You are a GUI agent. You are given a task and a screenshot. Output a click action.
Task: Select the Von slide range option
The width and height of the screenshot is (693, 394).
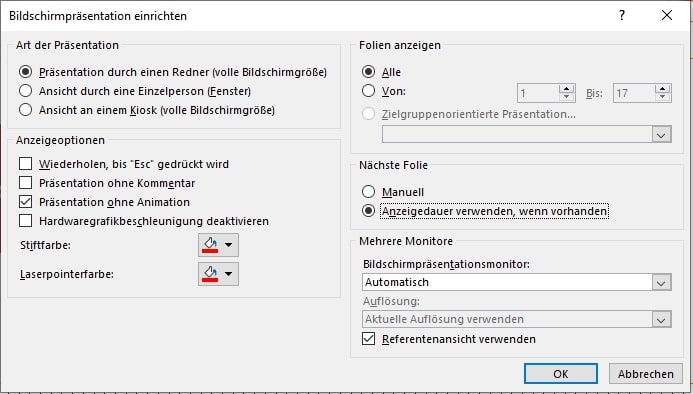point(368,91)
